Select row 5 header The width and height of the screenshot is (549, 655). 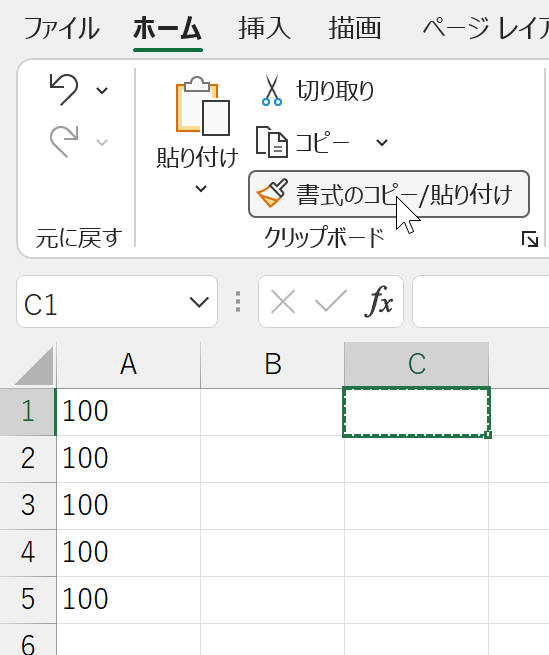coord(28,600)
